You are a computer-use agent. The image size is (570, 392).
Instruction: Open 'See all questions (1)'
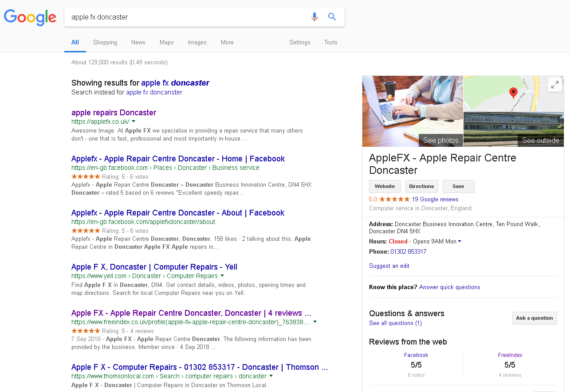click(x=396, y=323)
